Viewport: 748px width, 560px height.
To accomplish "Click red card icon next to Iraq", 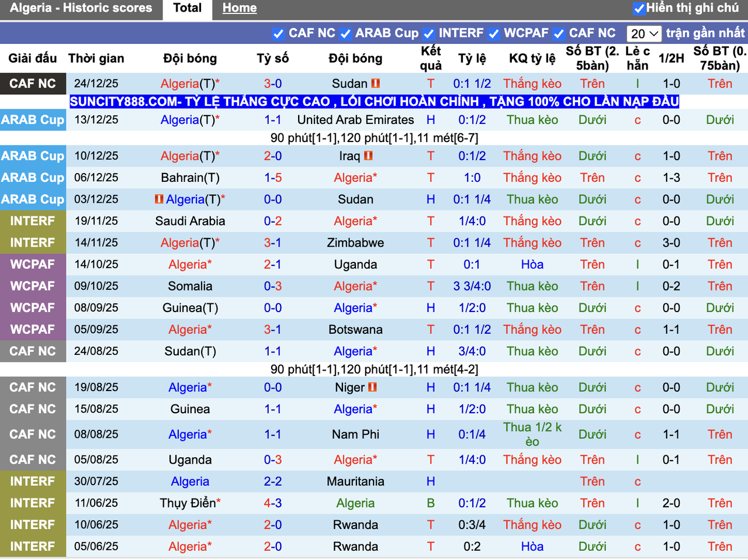I will 368,156.
